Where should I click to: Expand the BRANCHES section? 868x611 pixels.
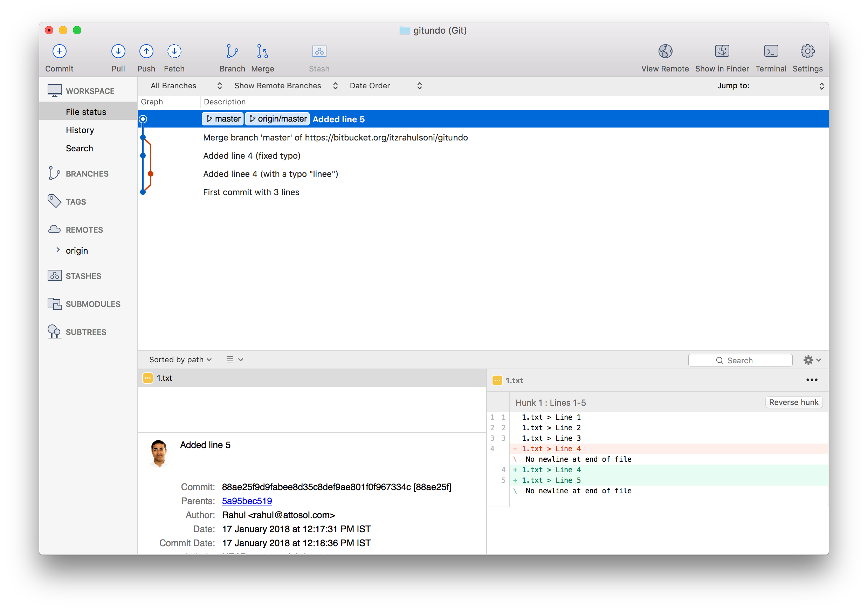[87, 173]
